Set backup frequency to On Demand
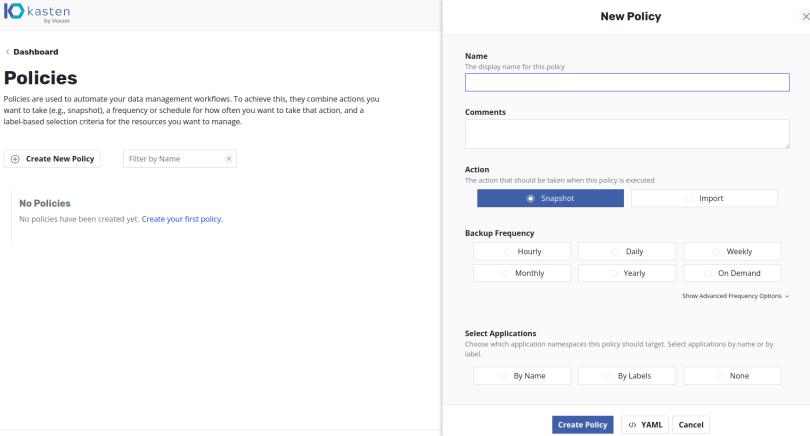 tap(732, 273)
